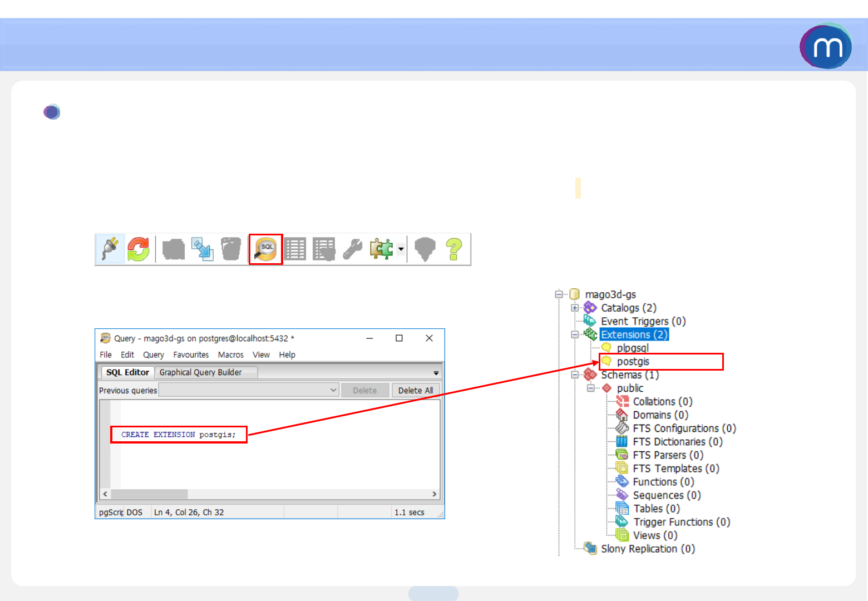Select the Catalogs (2) tree item
Image resolution: width=868 pixels, height=601 pixels.
point(629,308)
